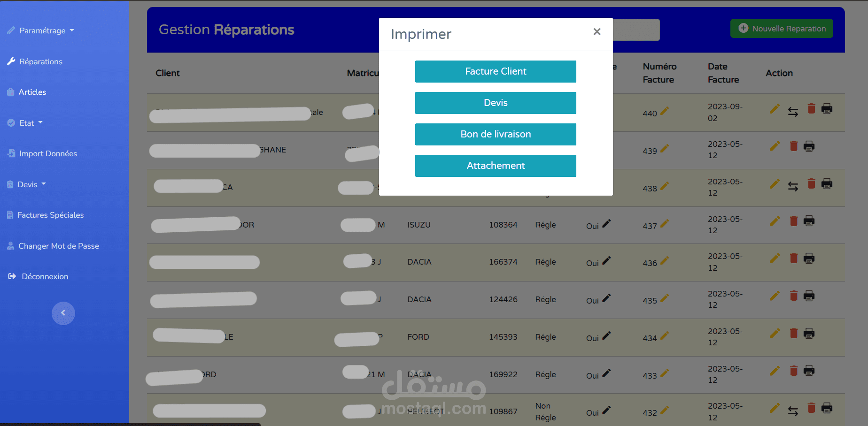Image resolution: width=868 pixels, height=426 pixels.
Task: Print the repair with invoice 436
Action: 809,259
